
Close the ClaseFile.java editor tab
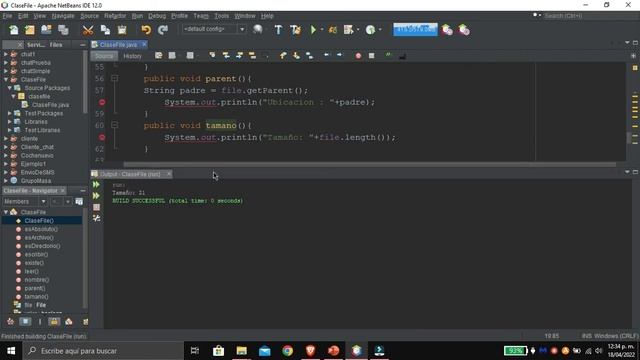click(144, 44)
